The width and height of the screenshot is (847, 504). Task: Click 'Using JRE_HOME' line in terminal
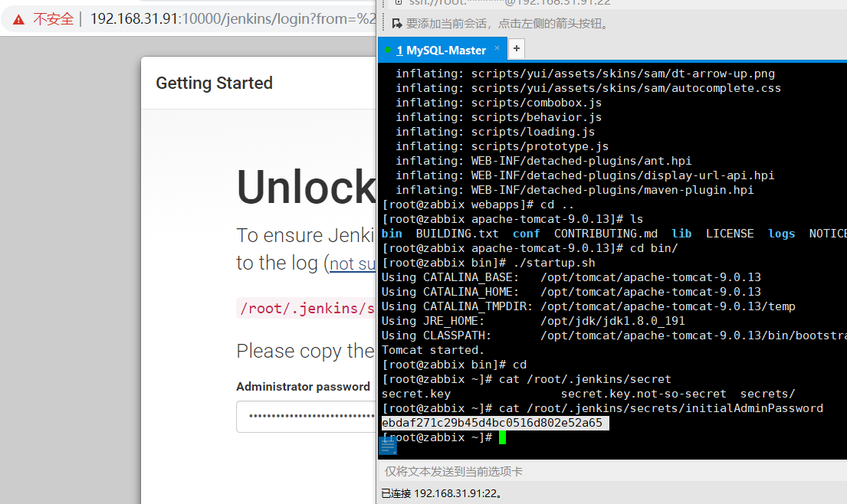(x=533, y=321)
